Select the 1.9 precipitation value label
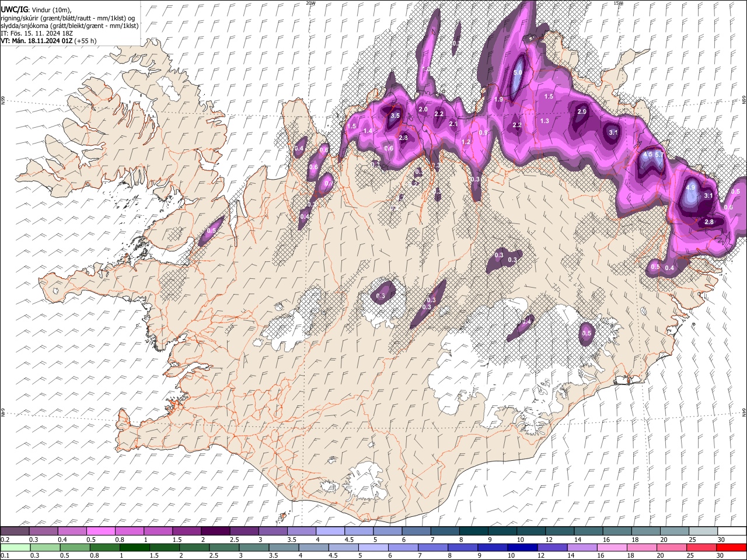This screenshot has height=560, width=747. [x=498, y=100]
